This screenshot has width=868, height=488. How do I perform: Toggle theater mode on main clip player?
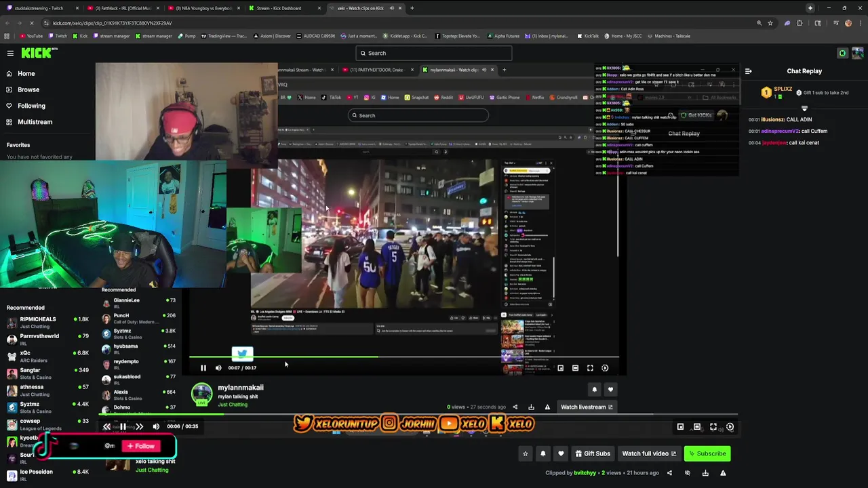coord(696,427)
